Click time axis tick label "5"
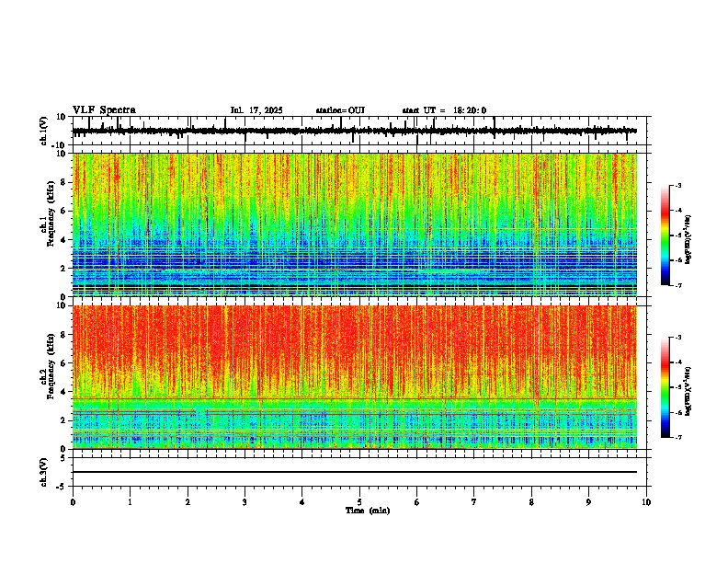This screenshot has width=728, height=563. click(x=359, y=502)
